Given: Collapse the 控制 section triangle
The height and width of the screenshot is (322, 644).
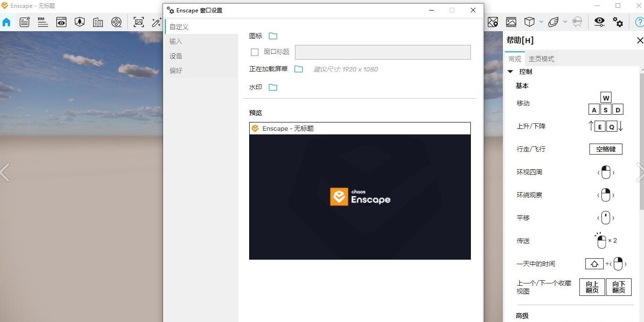Looking at the screenshot, I should tap(510, 72).
